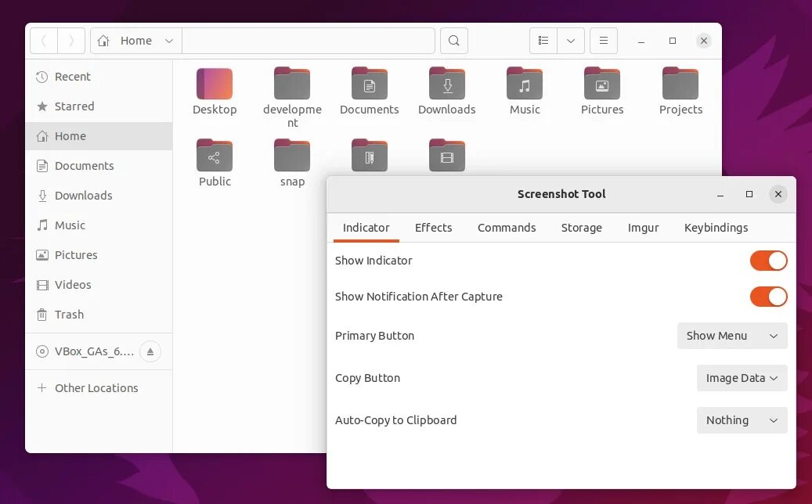Switch to the Commands tab
812x504 pixels.
(507, 229)
